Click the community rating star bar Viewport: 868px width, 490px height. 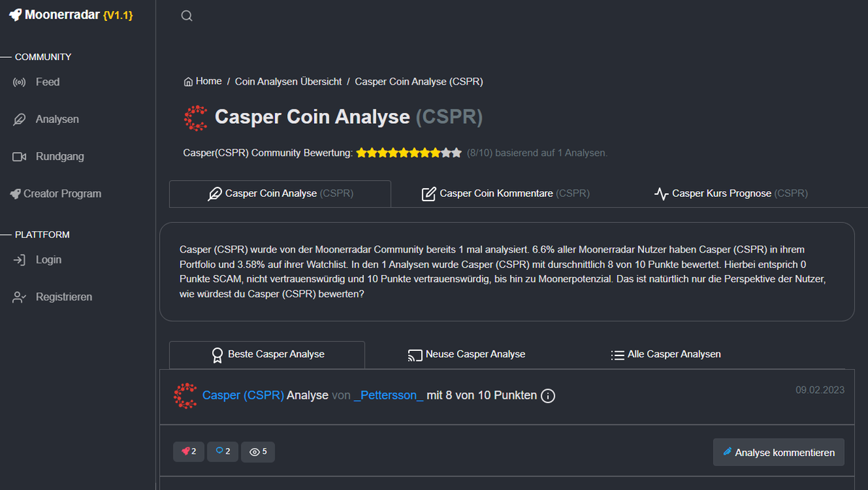[x=409, y=153]
